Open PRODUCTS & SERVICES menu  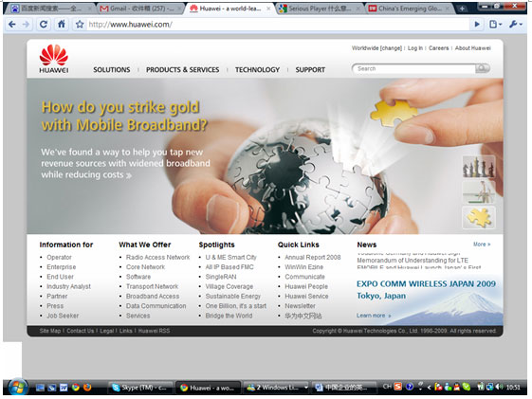pos(182,70)
